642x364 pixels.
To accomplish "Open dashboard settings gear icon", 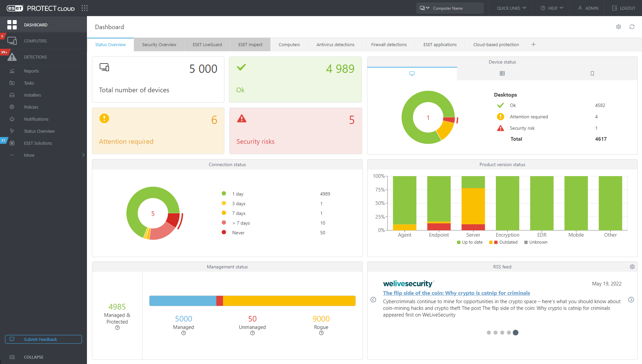I will [618, 27].
